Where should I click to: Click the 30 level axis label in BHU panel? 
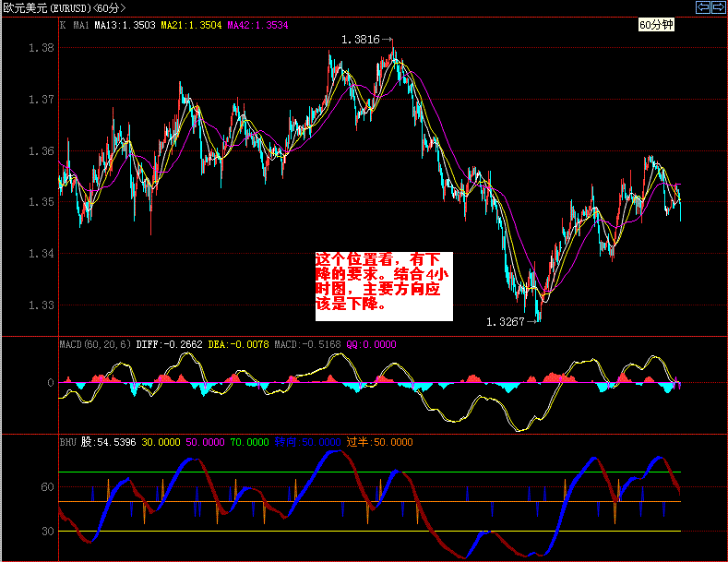pos(47,531)
